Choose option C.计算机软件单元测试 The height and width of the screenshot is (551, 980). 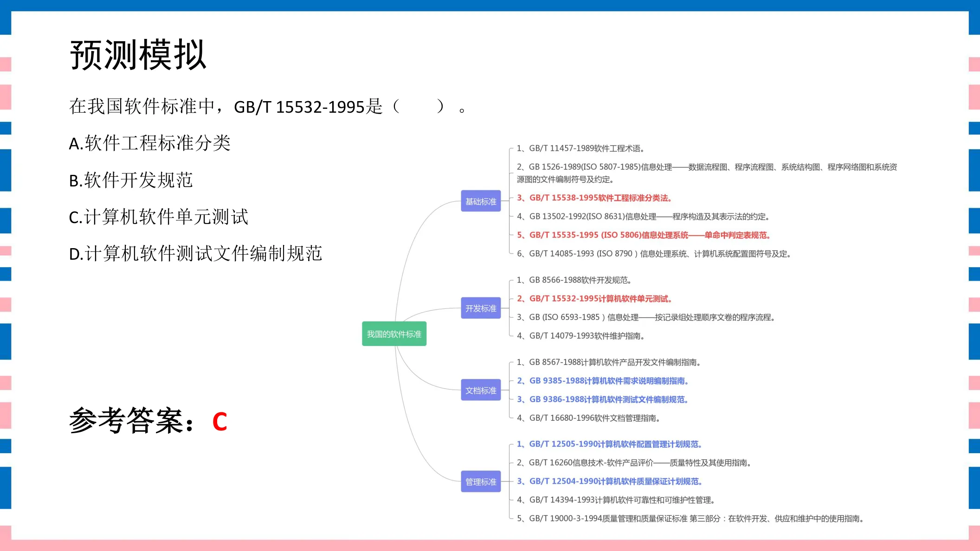point(158,217)
